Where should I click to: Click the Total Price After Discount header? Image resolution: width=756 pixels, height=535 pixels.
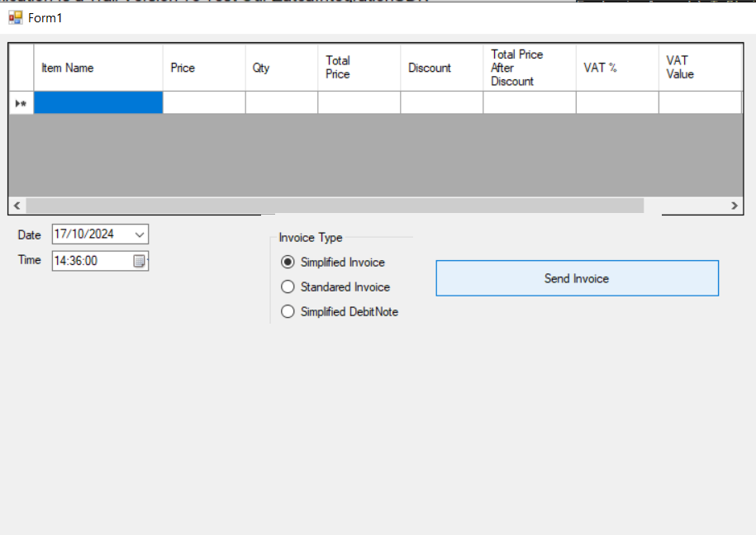pyautogui.click(x=529, y=68)
